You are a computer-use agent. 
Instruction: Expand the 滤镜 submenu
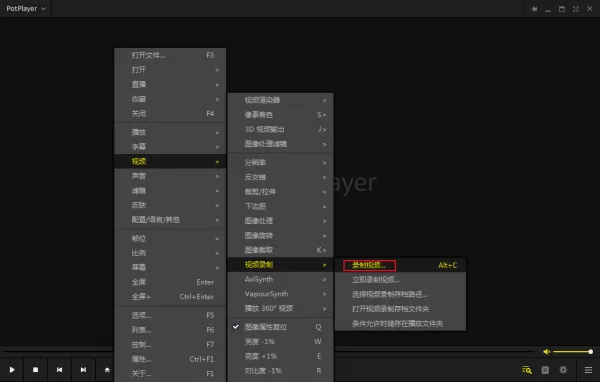click(x=170, y=191)
